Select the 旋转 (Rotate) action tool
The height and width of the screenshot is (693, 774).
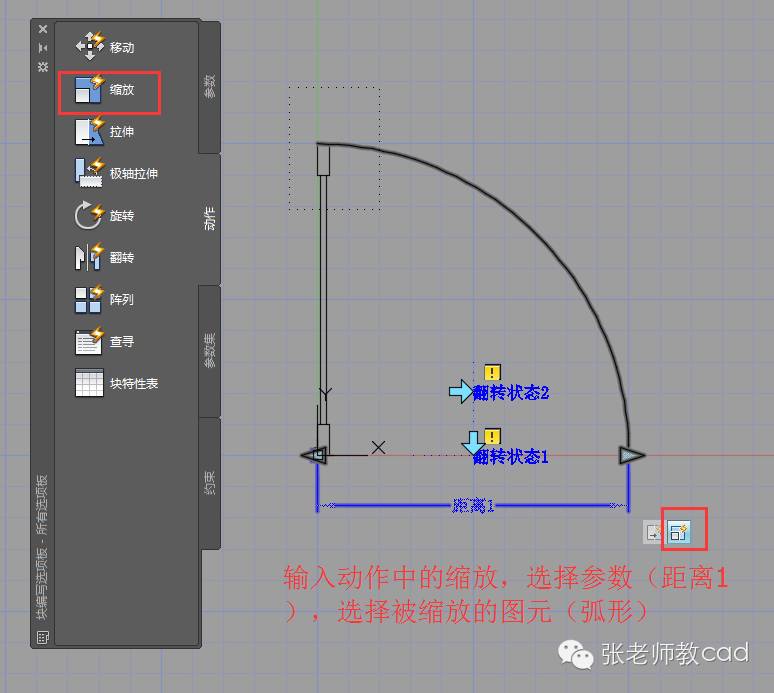coord(106,216)
